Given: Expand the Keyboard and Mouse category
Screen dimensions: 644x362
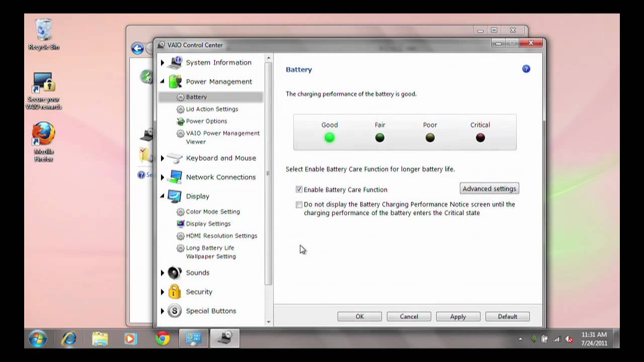Looking at the screenshot, I should [162, 158].
